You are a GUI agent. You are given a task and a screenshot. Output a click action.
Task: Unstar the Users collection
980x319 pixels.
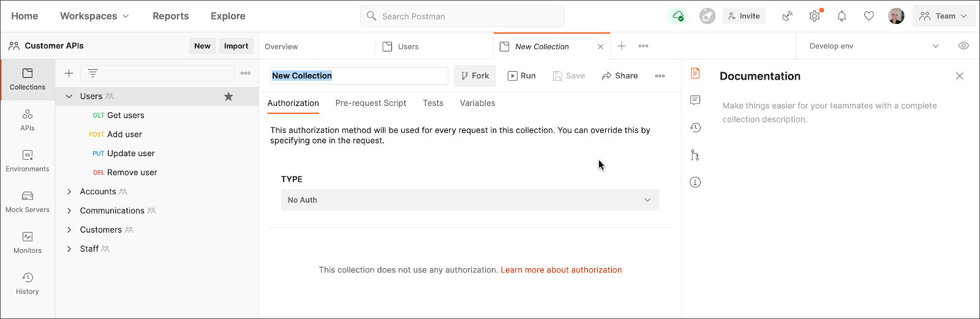coord(228,96)
